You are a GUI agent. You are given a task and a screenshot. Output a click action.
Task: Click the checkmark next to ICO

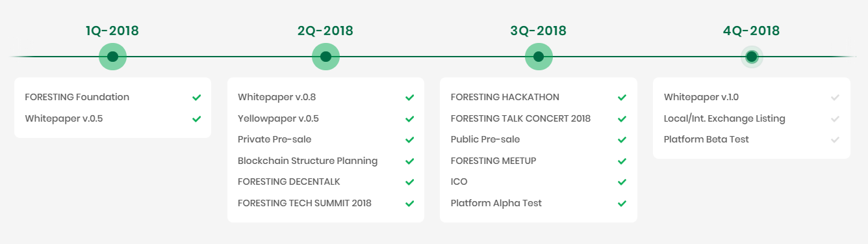click(x=622, y=182)
